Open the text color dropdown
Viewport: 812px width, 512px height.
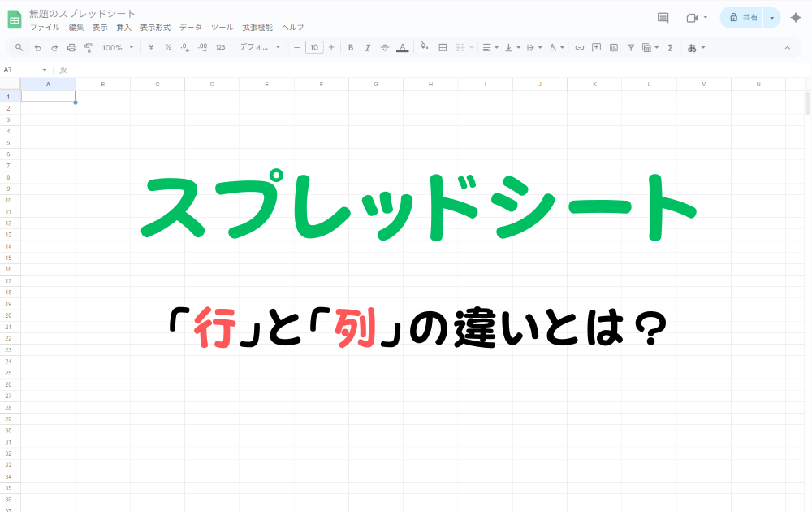click(x=401, y=47)
